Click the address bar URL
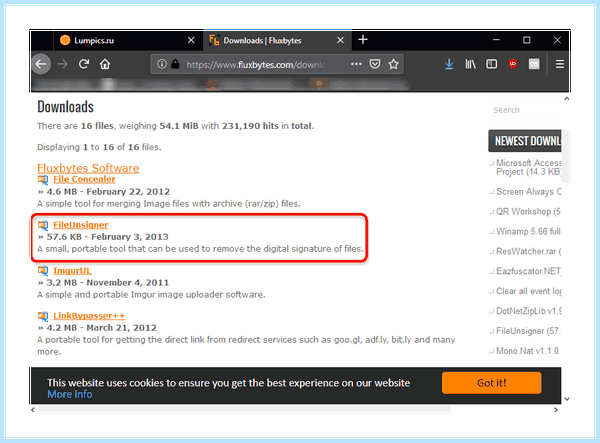Image resolution: width=600 pixels, height=443 pixels. tap(256, 65)
